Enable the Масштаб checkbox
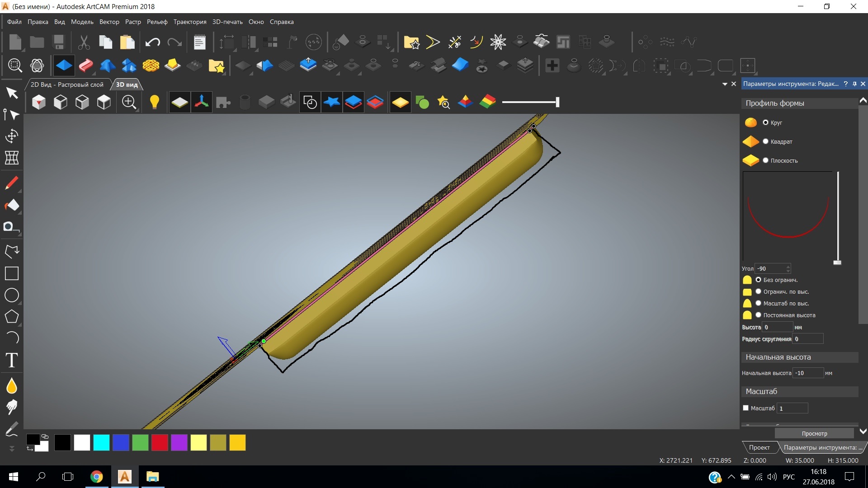The image size is (868, 488). click(746, 408)
